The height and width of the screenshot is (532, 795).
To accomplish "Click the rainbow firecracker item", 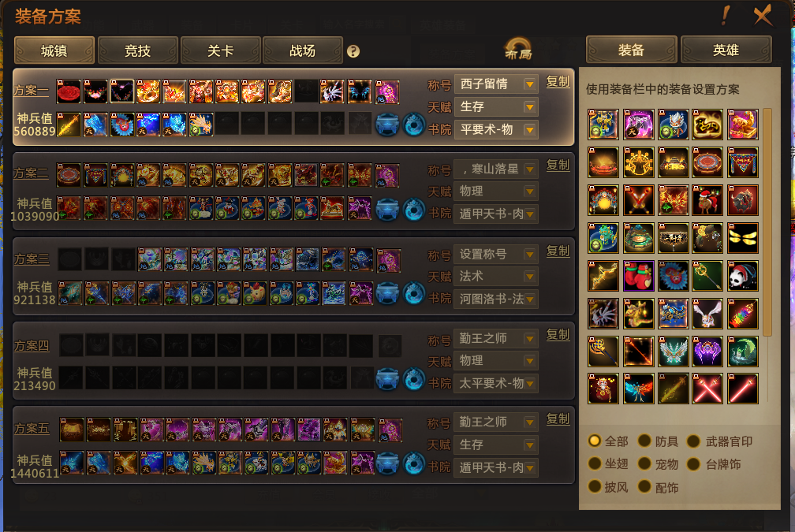I will [x=743, y=314].
